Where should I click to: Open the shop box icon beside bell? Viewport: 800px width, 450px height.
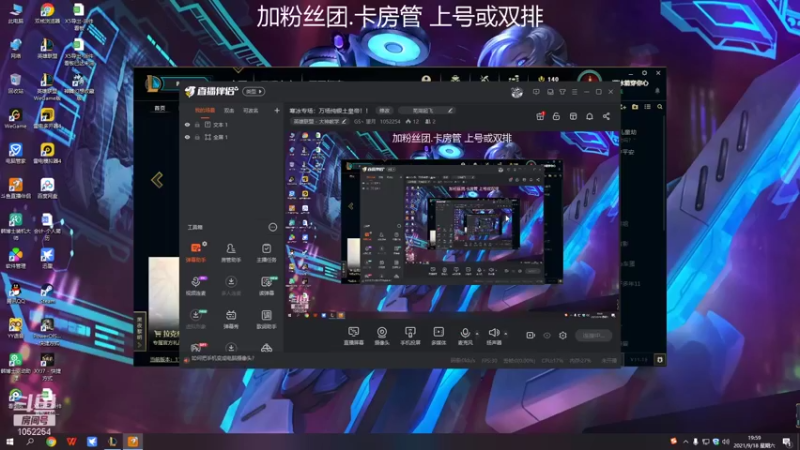[573, 116]
